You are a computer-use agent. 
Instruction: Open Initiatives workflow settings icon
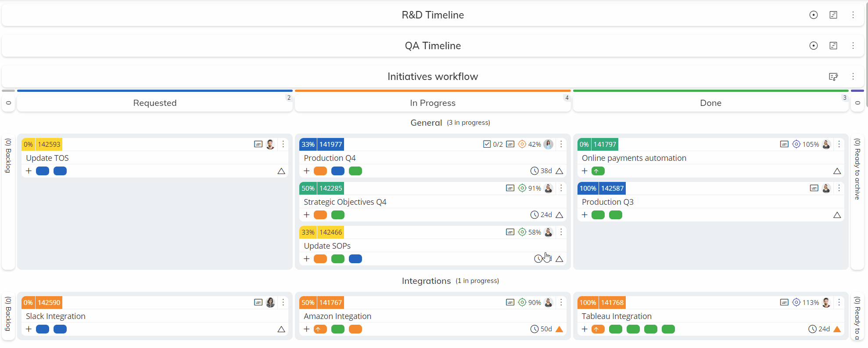click(833, 76)
